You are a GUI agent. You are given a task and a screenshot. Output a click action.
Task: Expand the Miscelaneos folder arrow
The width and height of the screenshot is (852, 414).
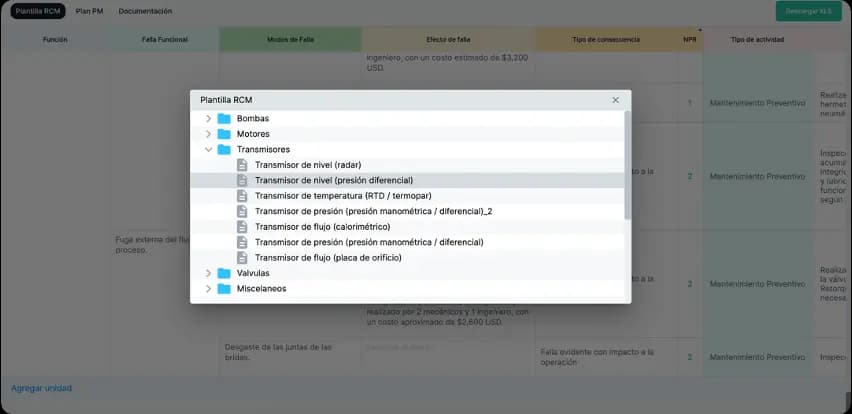click(208, 288)
